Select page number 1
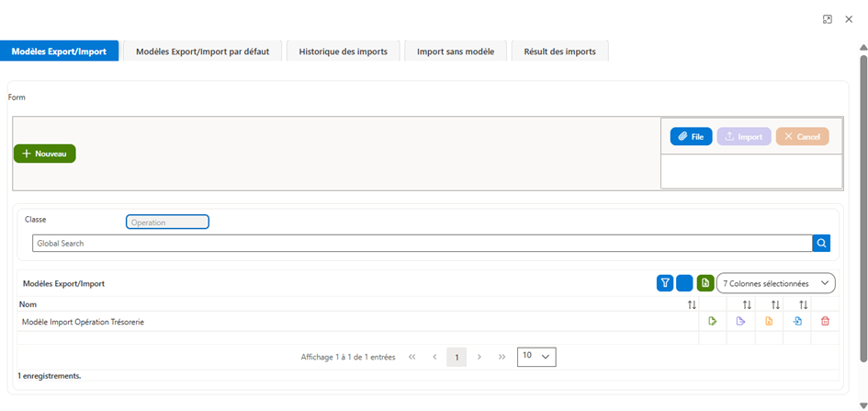This screenshot has width=868, height=411. click(457, 358)
